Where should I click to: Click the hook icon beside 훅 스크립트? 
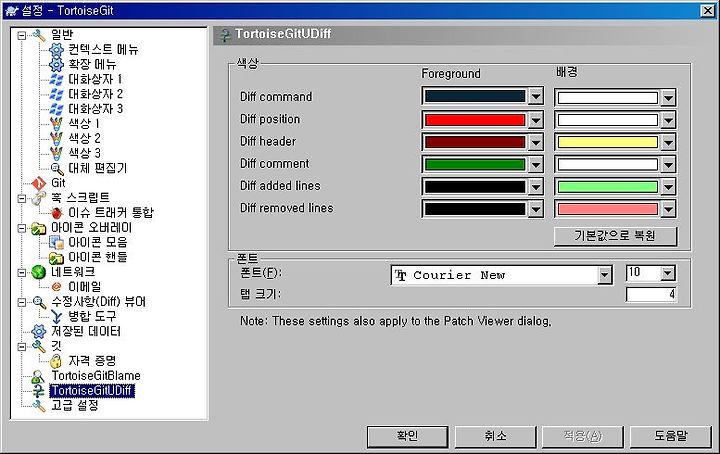pos(39,198)
